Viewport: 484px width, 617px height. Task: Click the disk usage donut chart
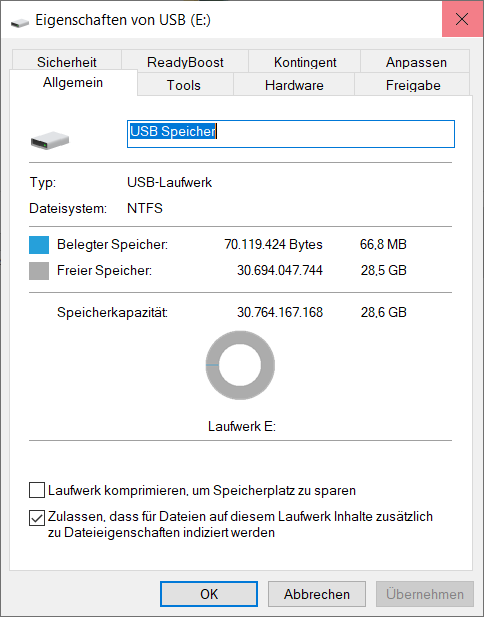point(240,365)
